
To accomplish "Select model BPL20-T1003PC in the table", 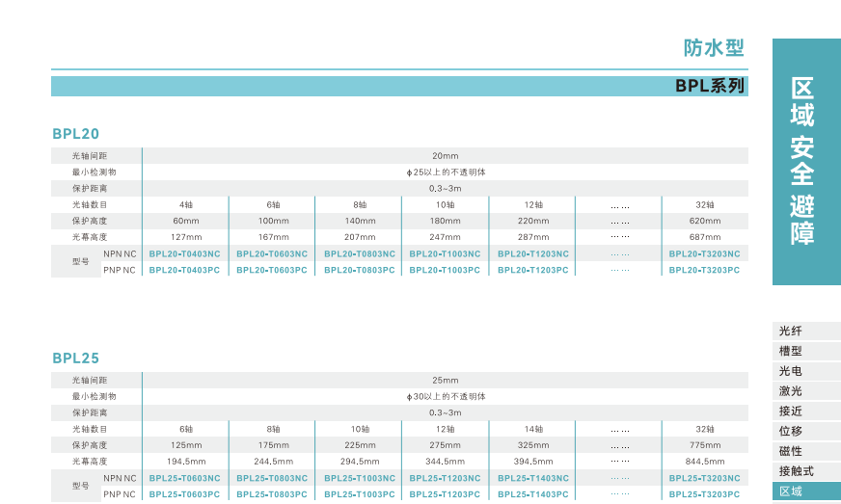I will coord(445,270).
